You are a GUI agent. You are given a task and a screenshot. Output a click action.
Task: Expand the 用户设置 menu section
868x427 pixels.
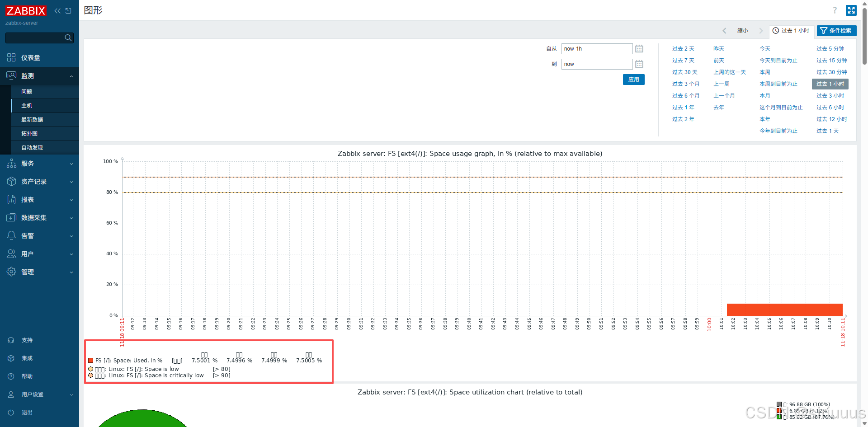click(71, 395)
